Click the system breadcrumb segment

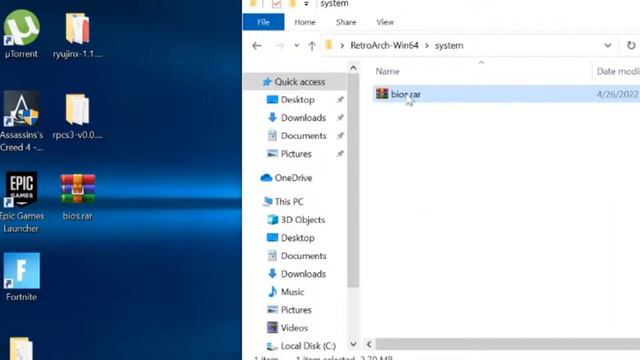[x=449, y=45]
